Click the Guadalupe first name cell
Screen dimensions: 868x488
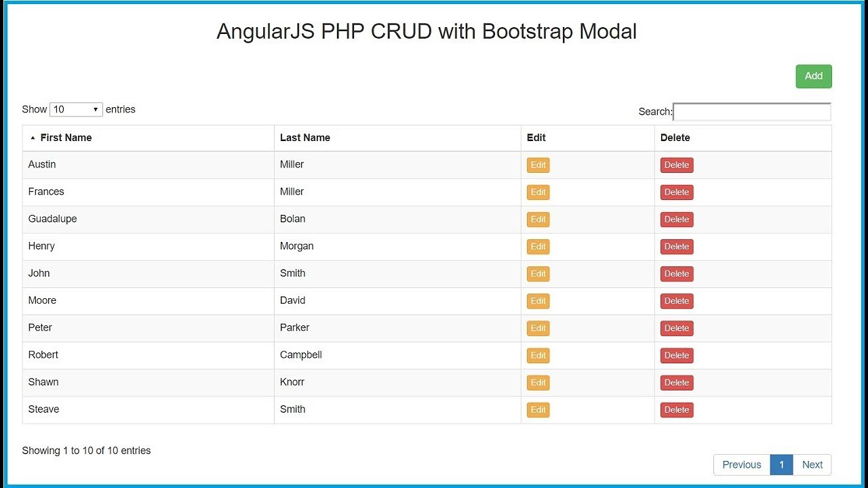149,219
